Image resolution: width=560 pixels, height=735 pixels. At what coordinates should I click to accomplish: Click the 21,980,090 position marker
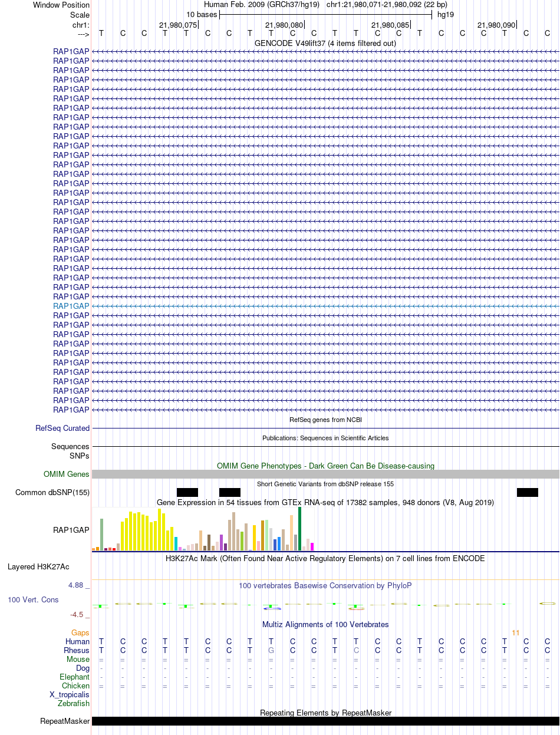(x=496, y=25)
